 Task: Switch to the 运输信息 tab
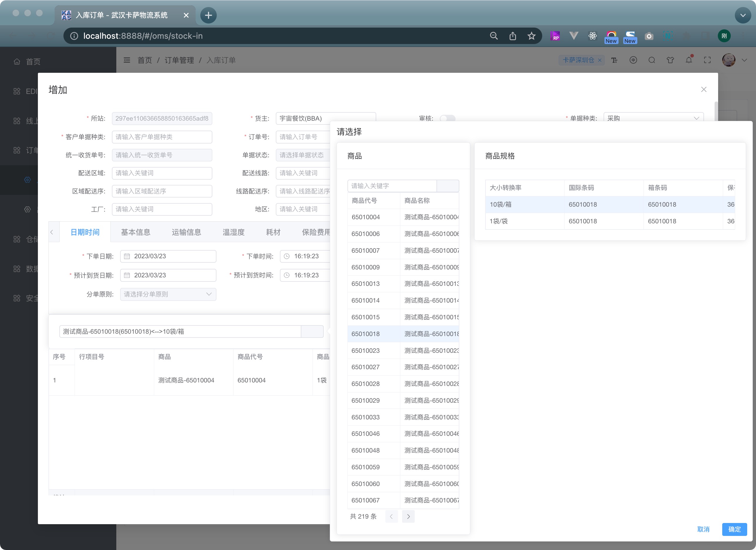point(186,232)
